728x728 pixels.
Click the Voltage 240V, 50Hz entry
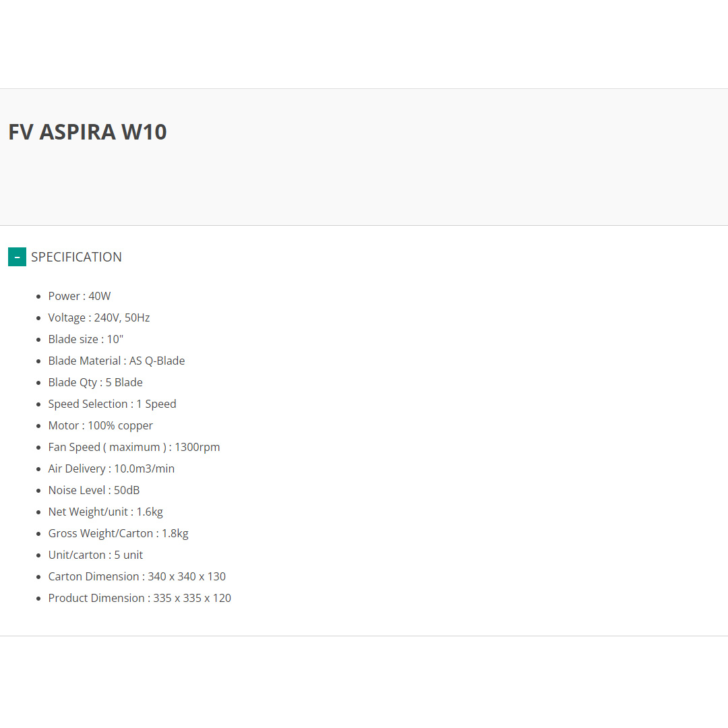(x=99, y=317)
